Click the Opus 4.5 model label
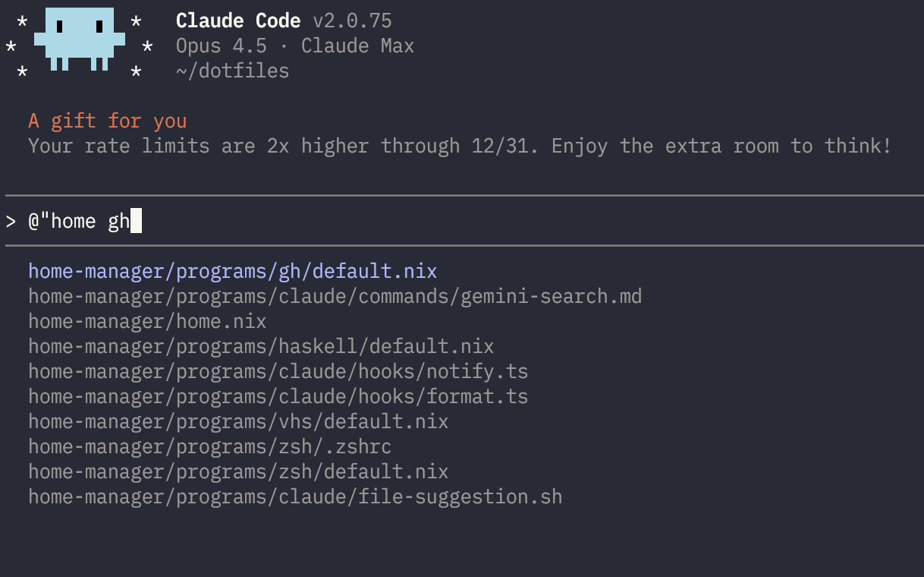The width and height of the screenshot is (924, 577). (x=221, y=46)
